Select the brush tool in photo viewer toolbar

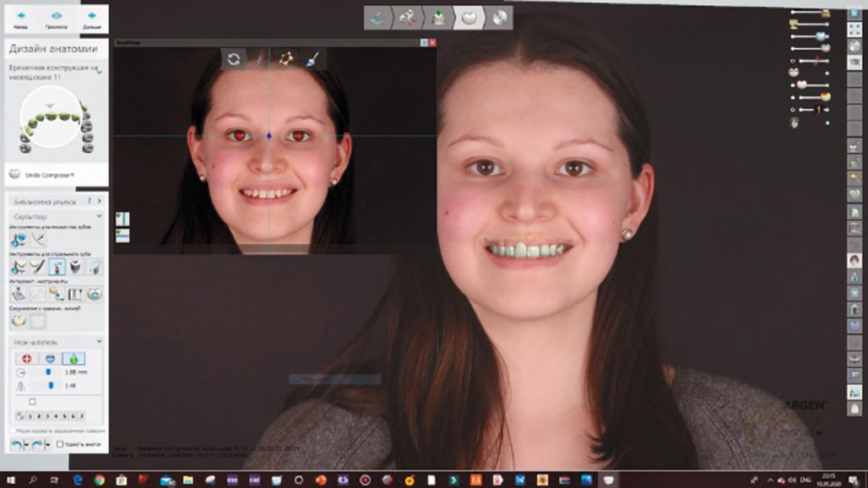pyautogui.click(x=312, y=59)
